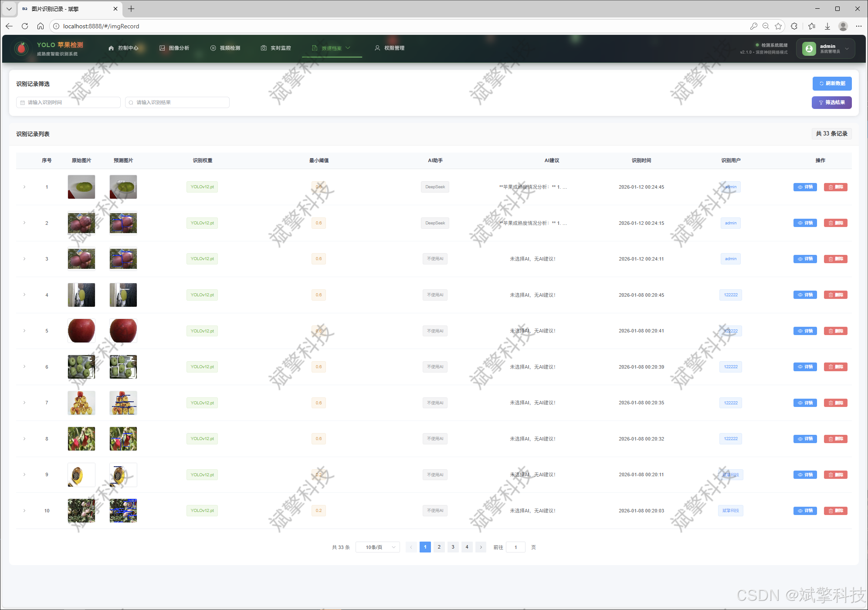Go to page 3 of records
The image size is (868, 610).
click(453, 547)
